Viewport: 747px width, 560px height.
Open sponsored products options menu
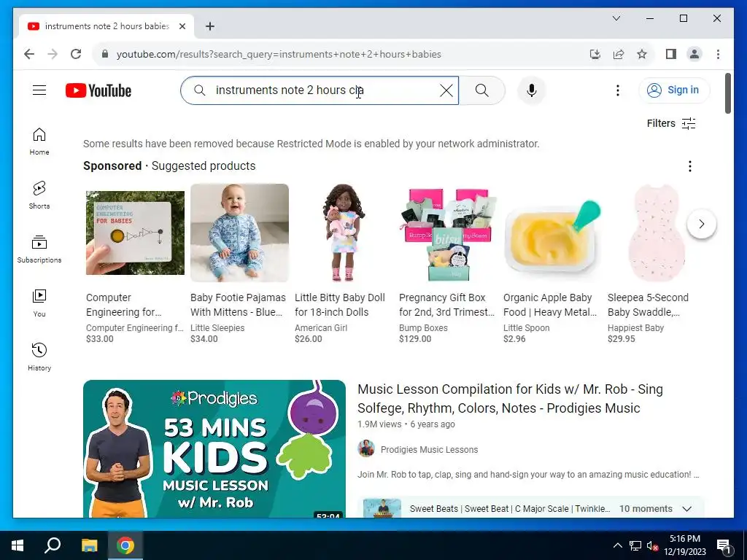click(x=690, y=166)
